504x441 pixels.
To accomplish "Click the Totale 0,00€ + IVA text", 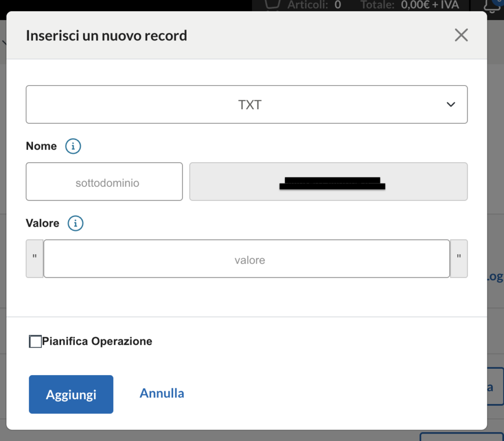I will [x=409, y=5].
